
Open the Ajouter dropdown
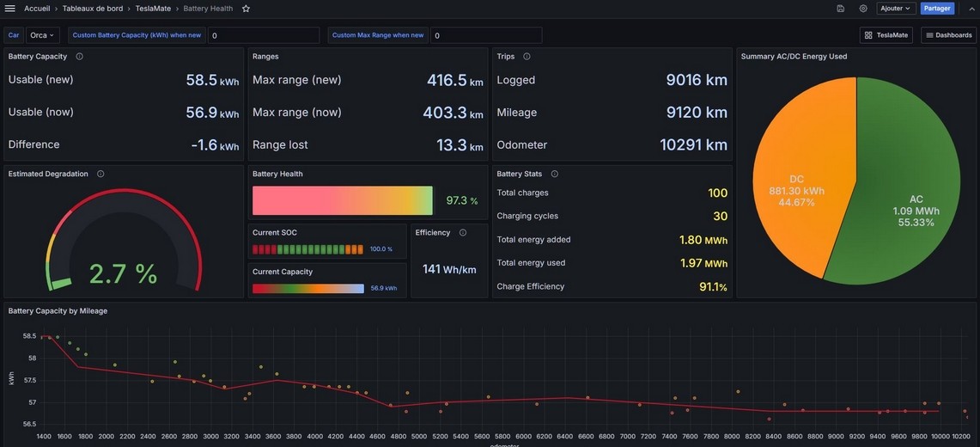coord(896,9)
